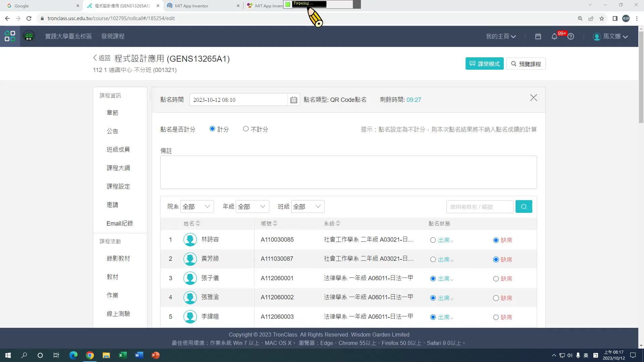Bookmark this page with star icon

pyautogui.click(x=602, y=18)
